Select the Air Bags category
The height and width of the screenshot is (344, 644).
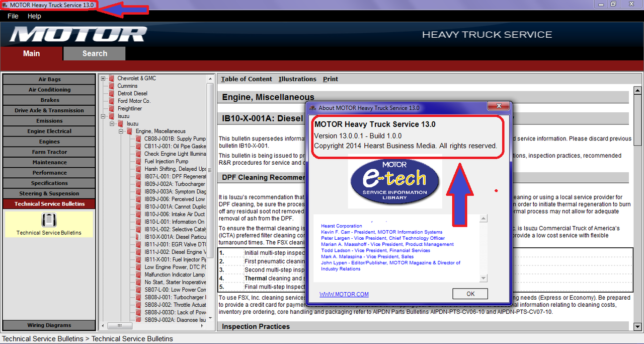(49, 79)
